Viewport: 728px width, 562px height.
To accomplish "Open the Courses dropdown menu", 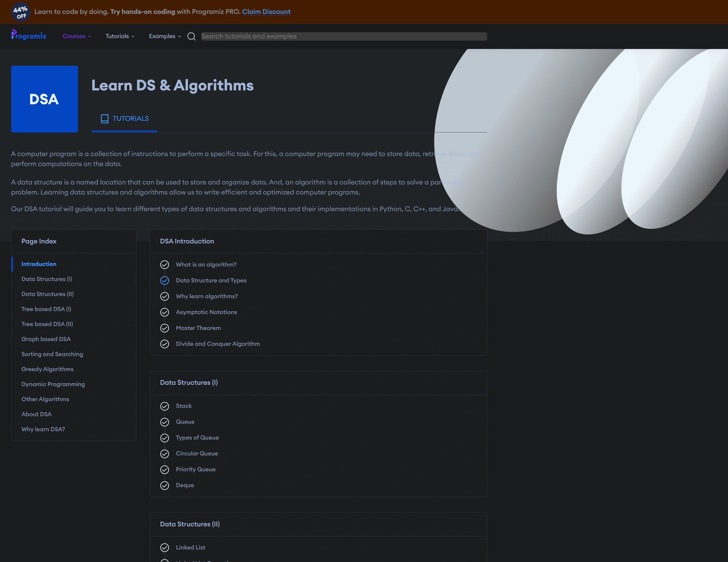I will pos(77,36).
